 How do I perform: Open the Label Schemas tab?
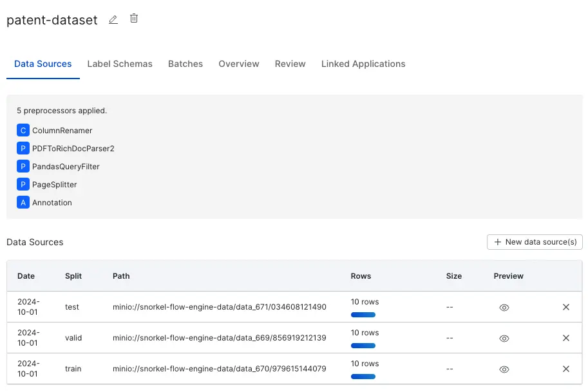coord(120,64)
